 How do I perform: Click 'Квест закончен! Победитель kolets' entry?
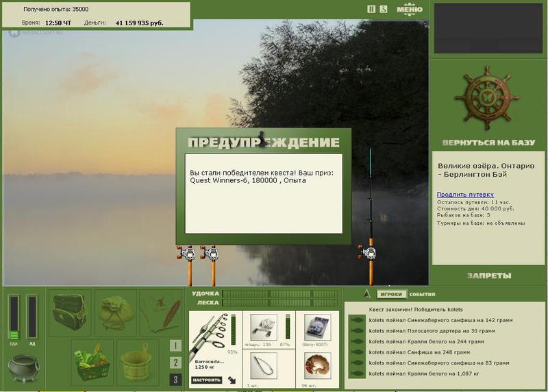416,310
